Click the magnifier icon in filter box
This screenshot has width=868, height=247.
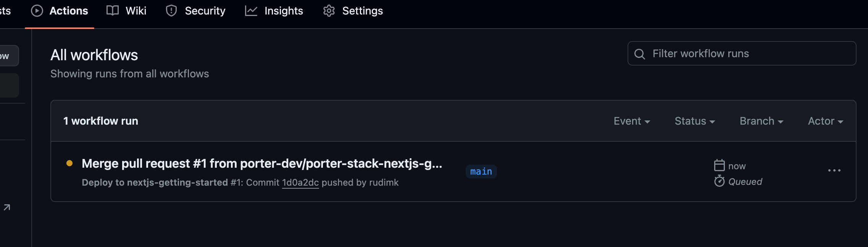(640, 54)
